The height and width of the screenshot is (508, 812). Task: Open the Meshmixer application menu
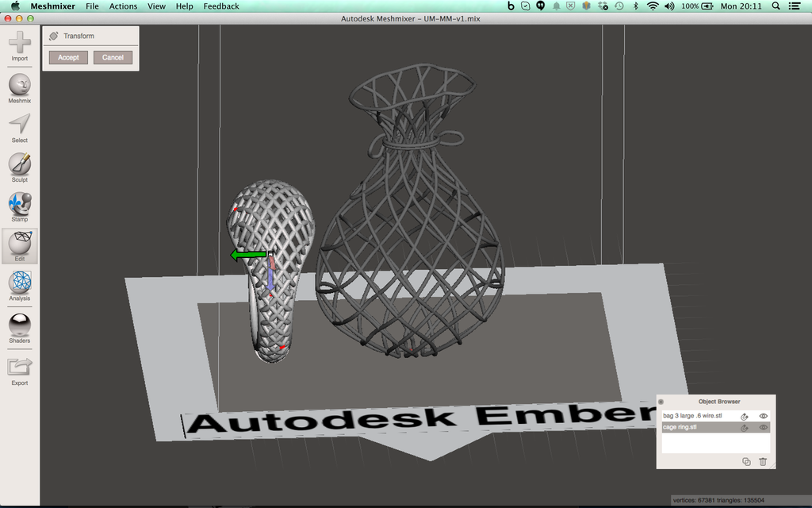[x=53, y=6]
